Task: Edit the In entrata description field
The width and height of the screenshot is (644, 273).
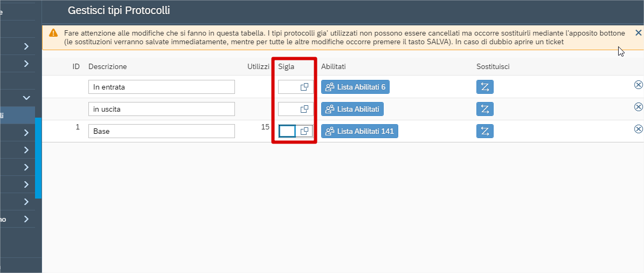Action: (x=162, y=87)
